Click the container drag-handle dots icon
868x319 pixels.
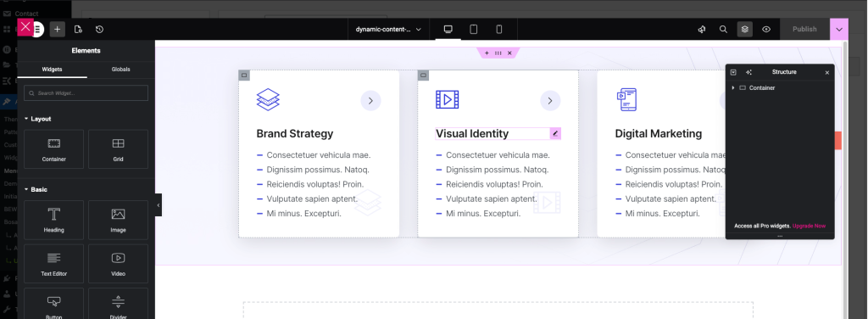498,53
